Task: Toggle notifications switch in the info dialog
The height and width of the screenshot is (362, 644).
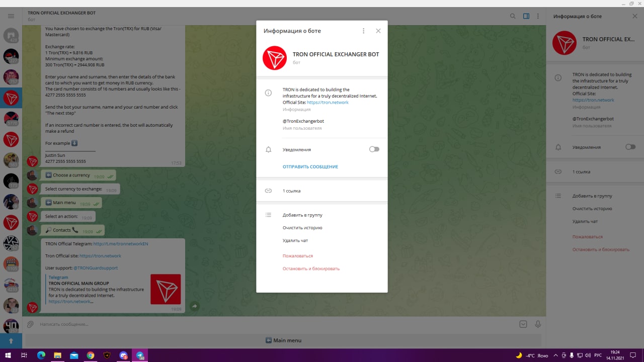Action: click(374, 149)
